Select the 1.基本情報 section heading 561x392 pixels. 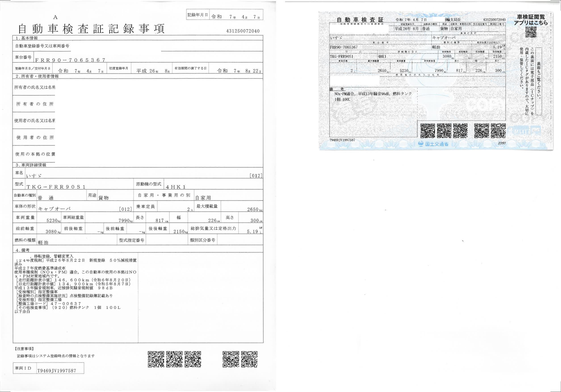click(27, 38)
